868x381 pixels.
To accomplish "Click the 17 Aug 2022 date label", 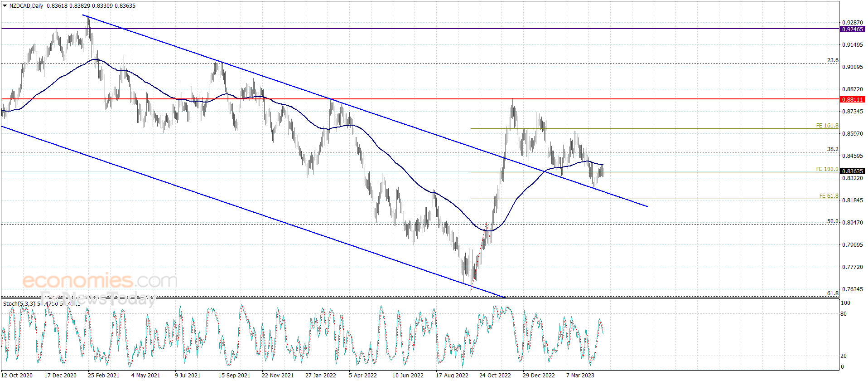I will click(452, 375).
